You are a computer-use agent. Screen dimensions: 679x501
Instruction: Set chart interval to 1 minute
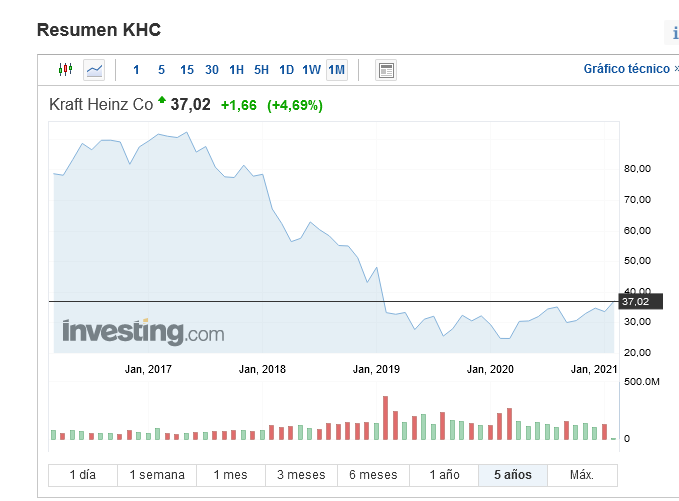click(x=136, y=70)
